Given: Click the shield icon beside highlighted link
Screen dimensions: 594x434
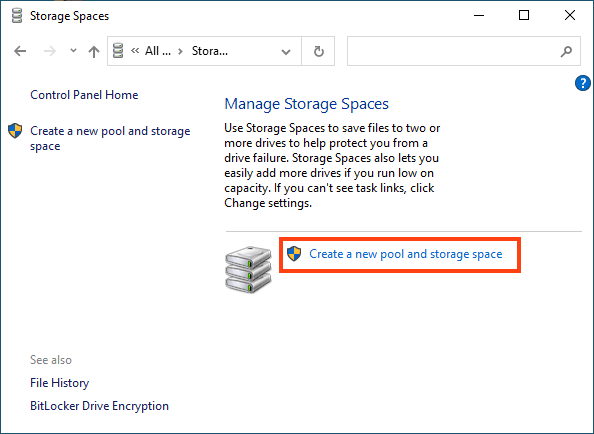Looking at the screenshot, I should coord(294,254).
